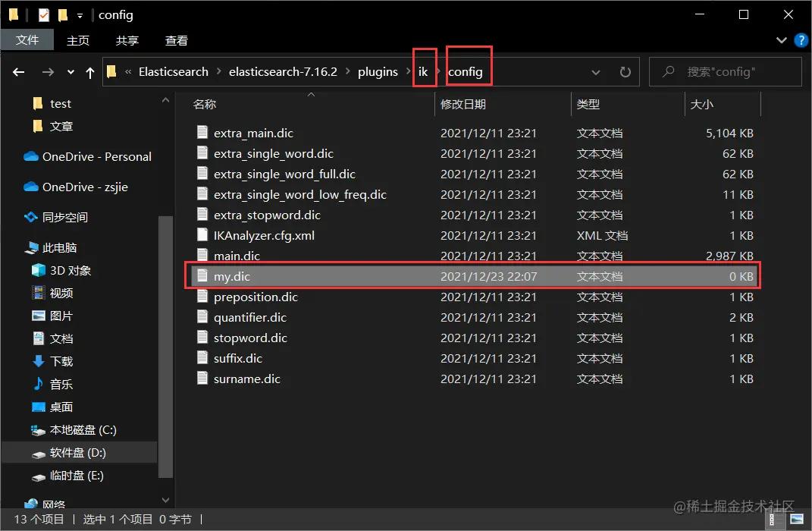The height and width of the screenshot is (531, 812).
Task: Show hidden breadcrumb path with double chevron
Action: coord(128,72)
